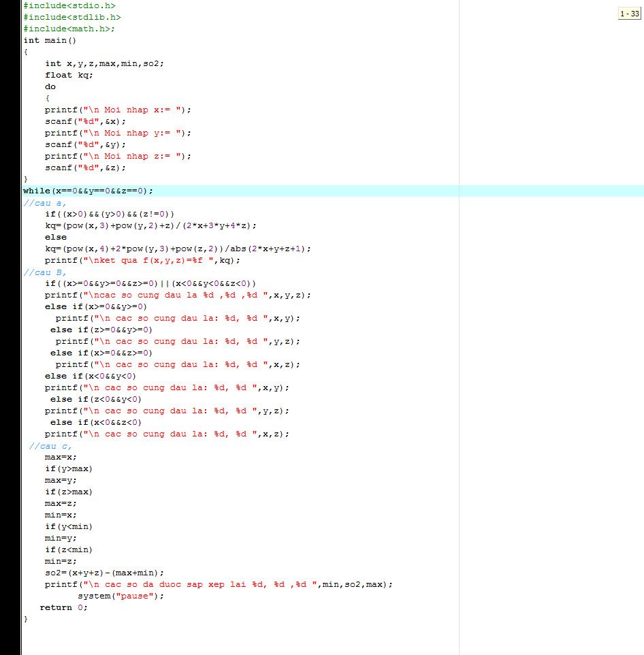
Task: Click the #include<stdlib.h> line
Action: pyautogui.click(x=72, y=18)
